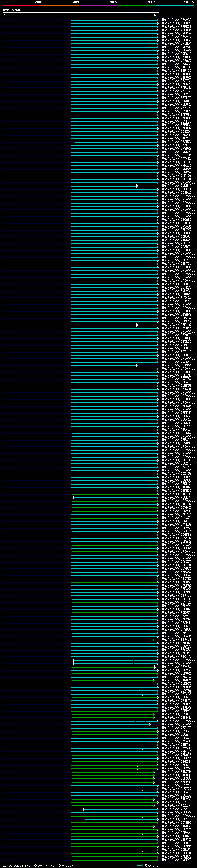Click the UniRef100_Q6QAS9 hit label

[x=177, y=220]
